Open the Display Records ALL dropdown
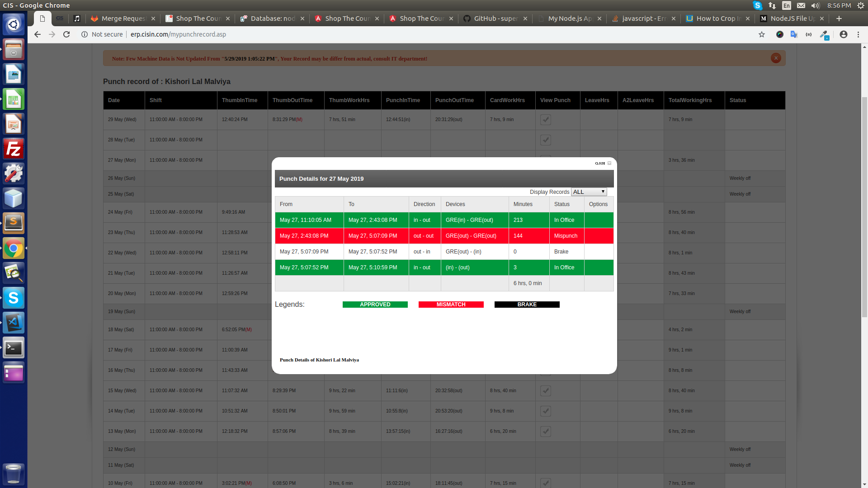Image resolution: width=868 pixels, height=488 pixels. [x=589, y=192]
